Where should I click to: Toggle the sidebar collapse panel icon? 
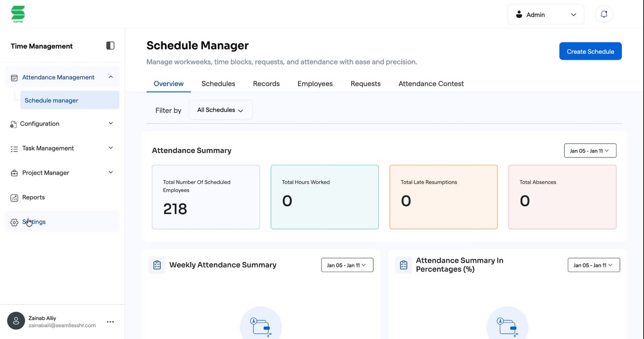tap(110, 46)
